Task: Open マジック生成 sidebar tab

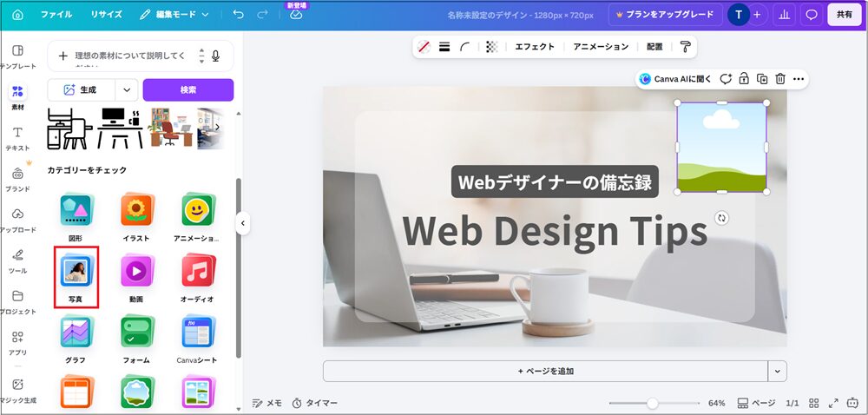Action: [17, 391]
